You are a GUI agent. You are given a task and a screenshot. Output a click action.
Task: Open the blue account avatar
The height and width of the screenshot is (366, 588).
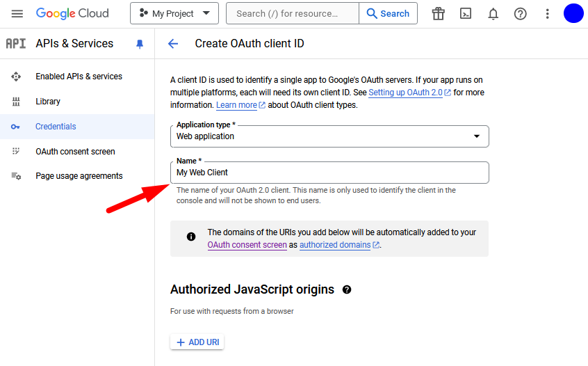click(x=573, y=13)
